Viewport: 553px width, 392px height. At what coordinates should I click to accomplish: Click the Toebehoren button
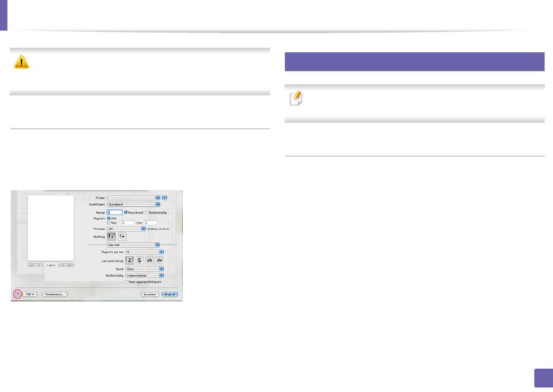(55, 294)
